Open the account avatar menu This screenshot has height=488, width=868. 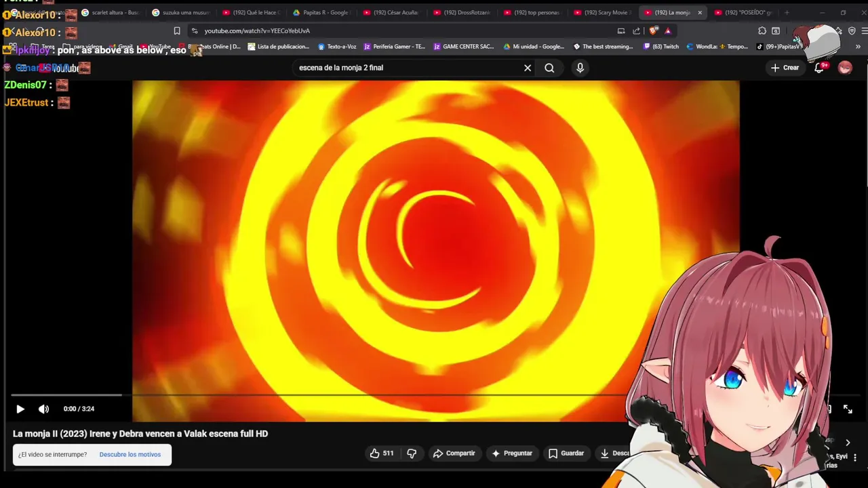[845, 68]
